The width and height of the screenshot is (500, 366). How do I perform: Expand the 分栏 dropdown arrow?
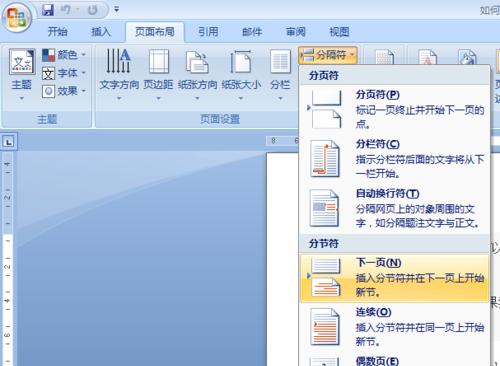(280, 98)
